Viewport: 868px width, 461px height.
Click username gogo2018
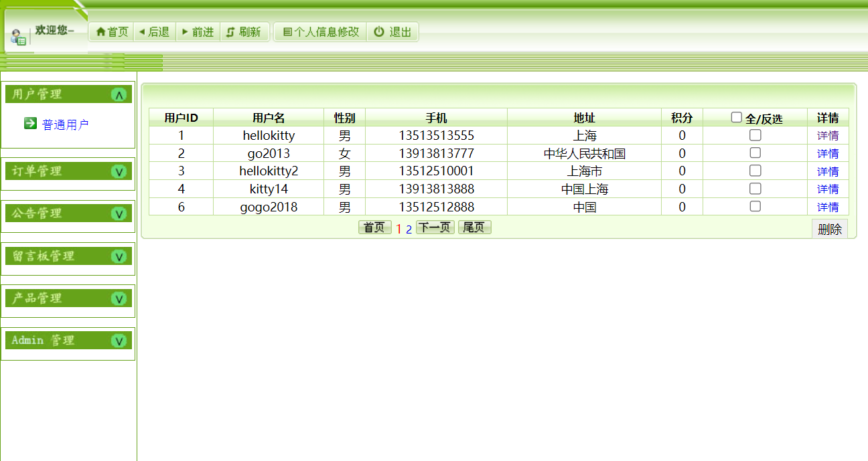269,207
